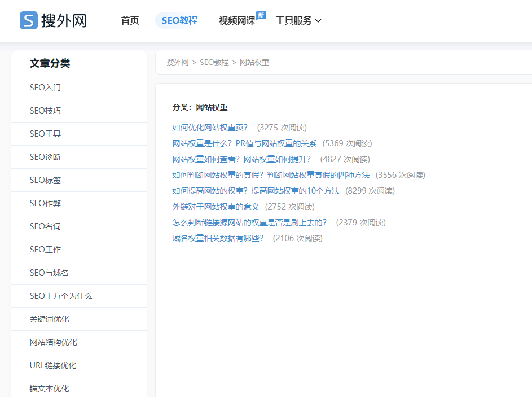The image size is (532, 397).
Task: Click the 文章分类 sidebar heading
Action: [50, 63]
